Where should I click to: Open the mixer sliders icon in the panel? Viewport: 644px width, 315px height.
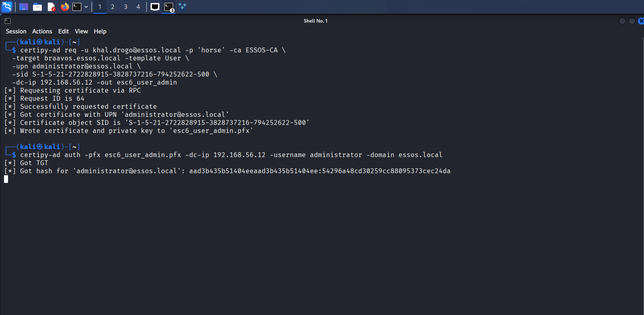(182, 7)
